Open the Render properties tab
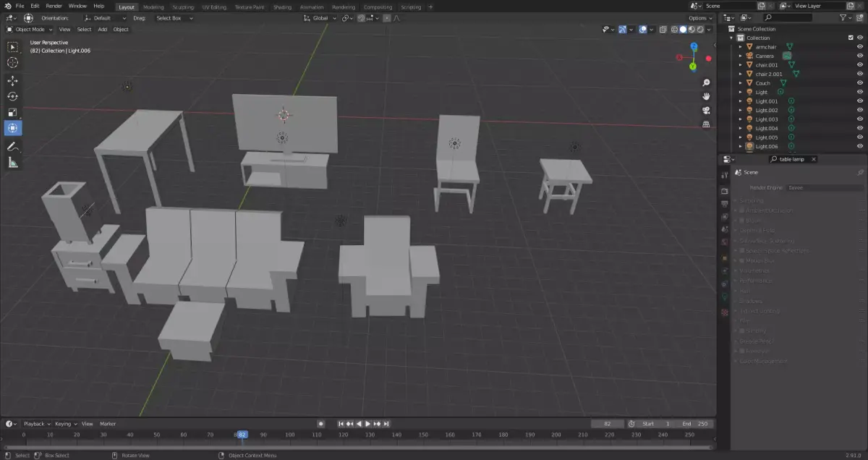 coord(724,191)
